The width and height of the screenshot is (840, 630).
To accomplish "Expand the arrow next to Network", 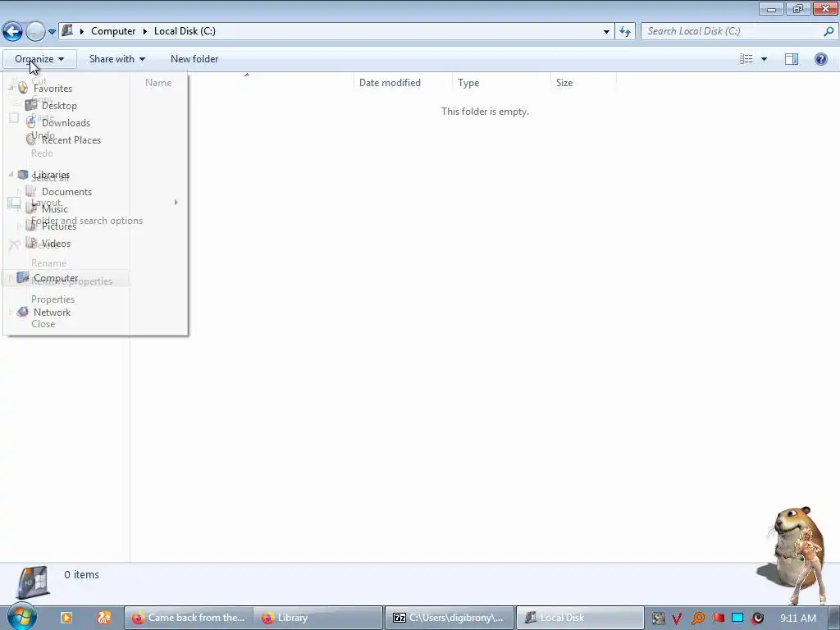I will click(x=11, y=312).
